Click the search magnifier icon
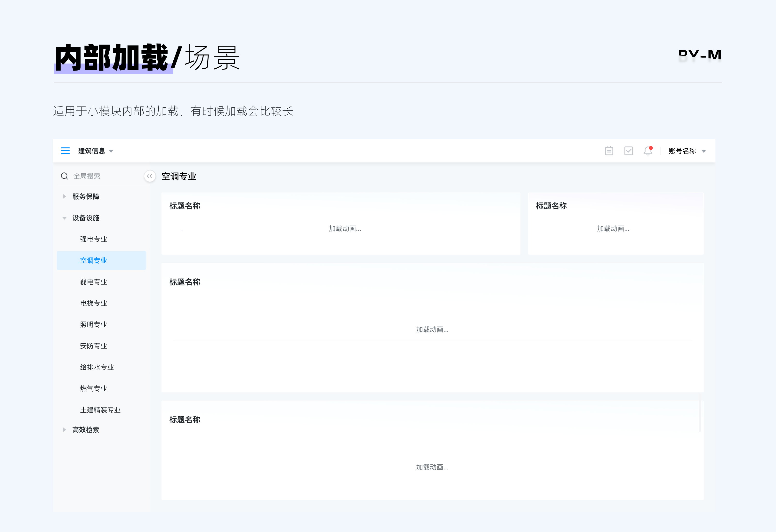The height and width of the screenshot is (532, 776). coord(65,176)
